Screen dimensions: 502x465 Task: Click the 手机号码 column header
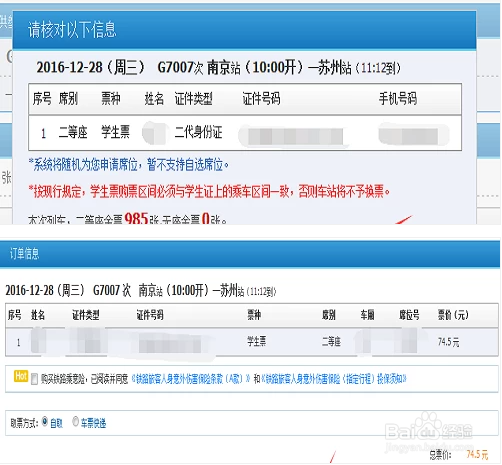(x=398, y=99)
